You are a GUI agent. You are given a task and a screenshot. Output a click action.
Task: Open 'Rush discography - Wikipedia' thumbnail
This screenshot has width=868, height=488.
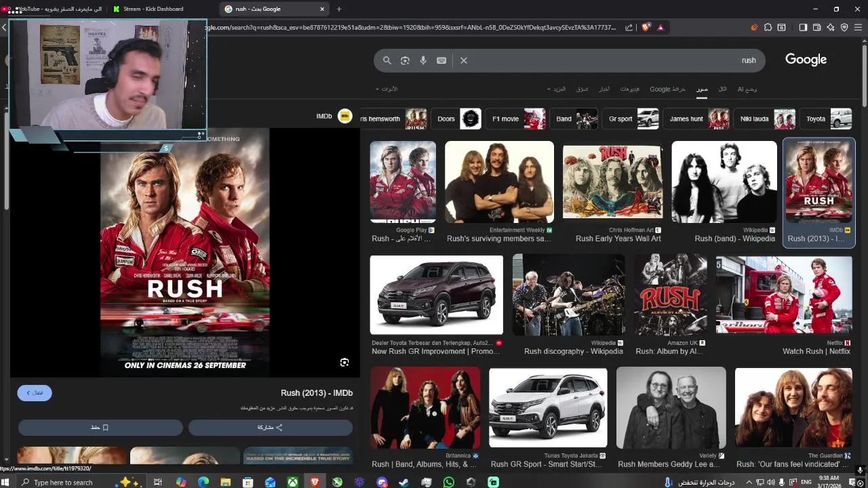[569, 296]
